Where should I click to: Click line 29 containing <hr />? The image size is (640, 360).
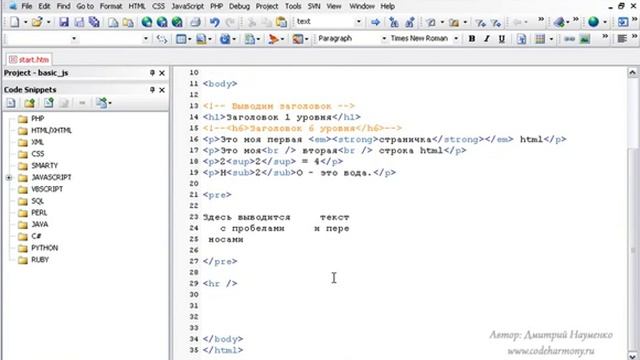220,284
